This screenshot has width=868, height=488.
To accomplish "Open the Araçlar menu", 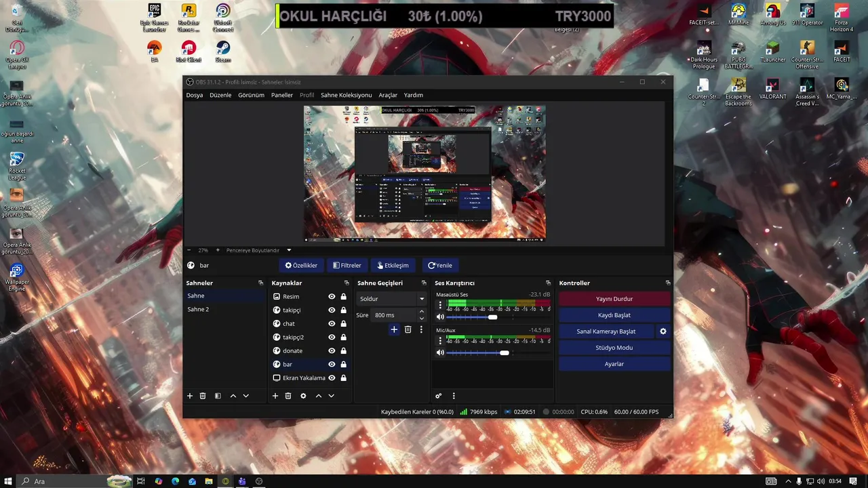I will coord(388,95).
